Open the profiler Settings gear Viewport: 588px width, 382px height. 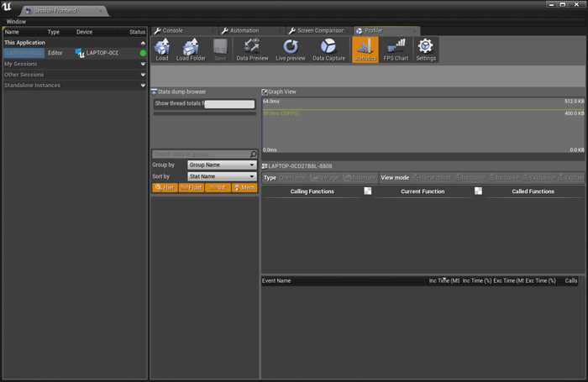(426, 50)
